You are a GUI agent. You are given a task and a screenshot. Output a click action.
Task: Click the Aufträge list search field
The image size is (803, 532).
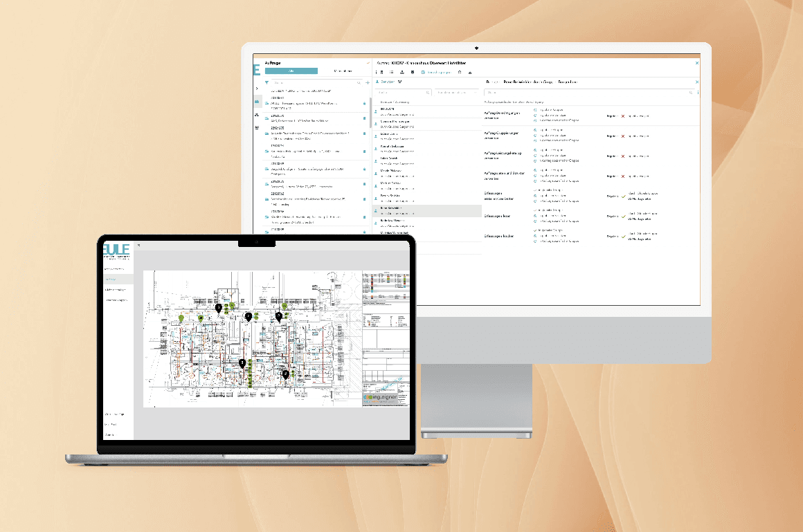[x=316, y=82]
